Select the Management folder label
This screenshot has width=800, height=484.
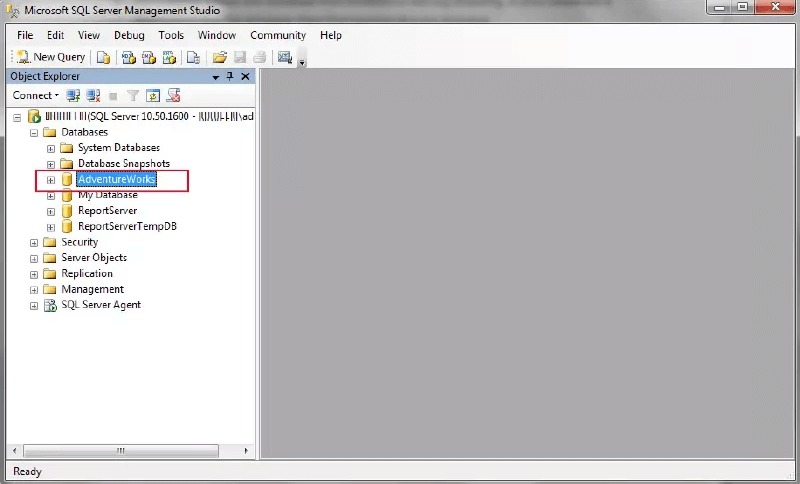tap(93, 289)
